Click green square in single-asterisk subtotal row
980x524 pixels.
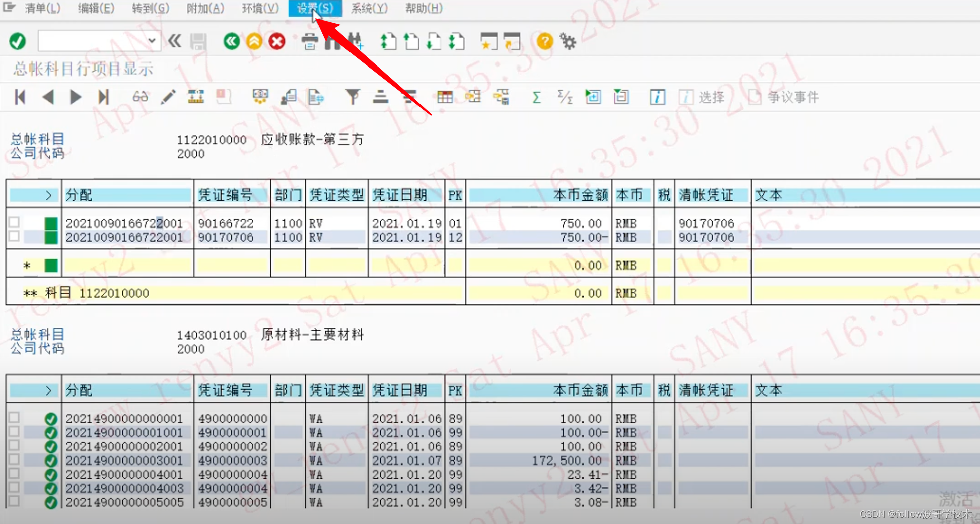[51, 265]
